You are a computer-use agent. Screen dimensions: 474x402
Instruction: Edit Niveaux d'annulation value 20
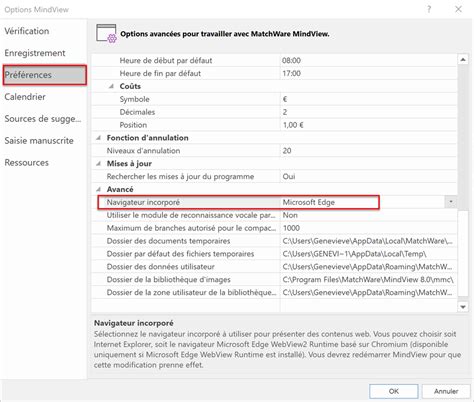(x=287, y=151)
